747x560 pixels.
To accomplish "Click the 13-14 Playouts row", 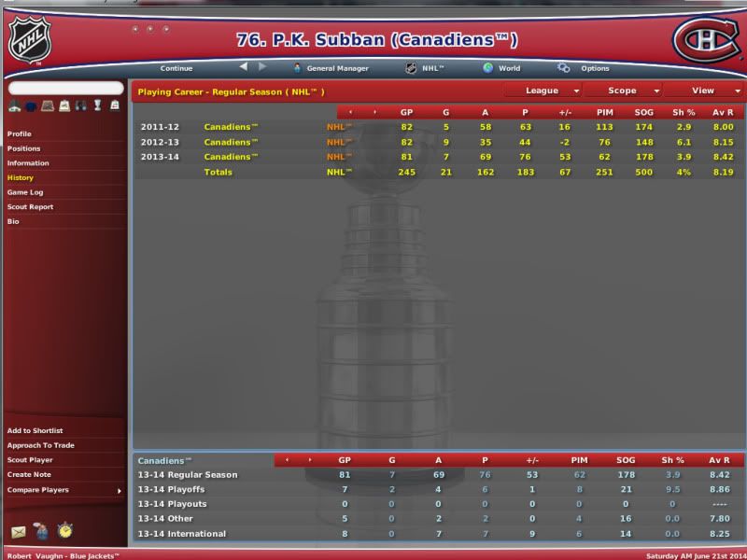I will tap(439, 504).
